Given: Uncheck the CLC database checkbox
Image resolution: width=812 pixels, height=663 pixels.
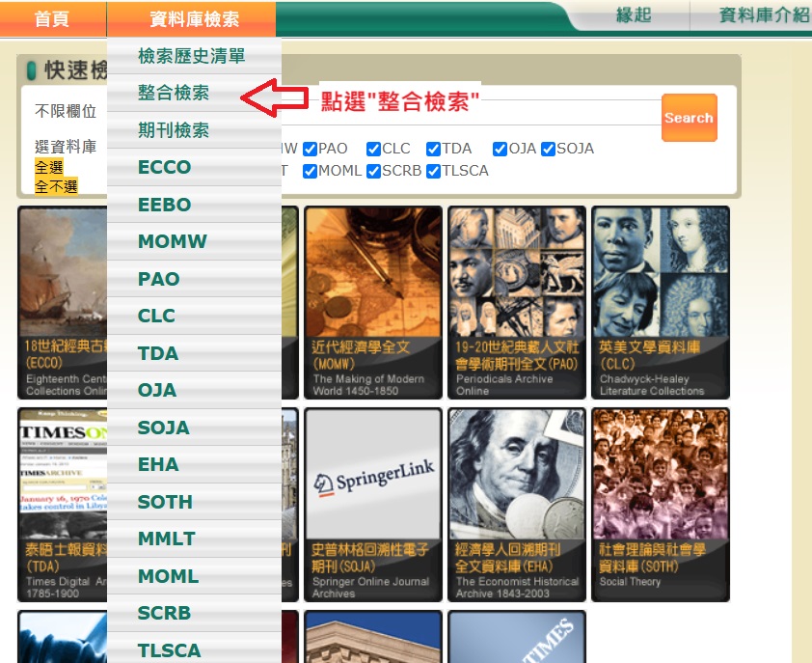Looking at the screenshot, I should pyautogui.click(x=373, y=150).
